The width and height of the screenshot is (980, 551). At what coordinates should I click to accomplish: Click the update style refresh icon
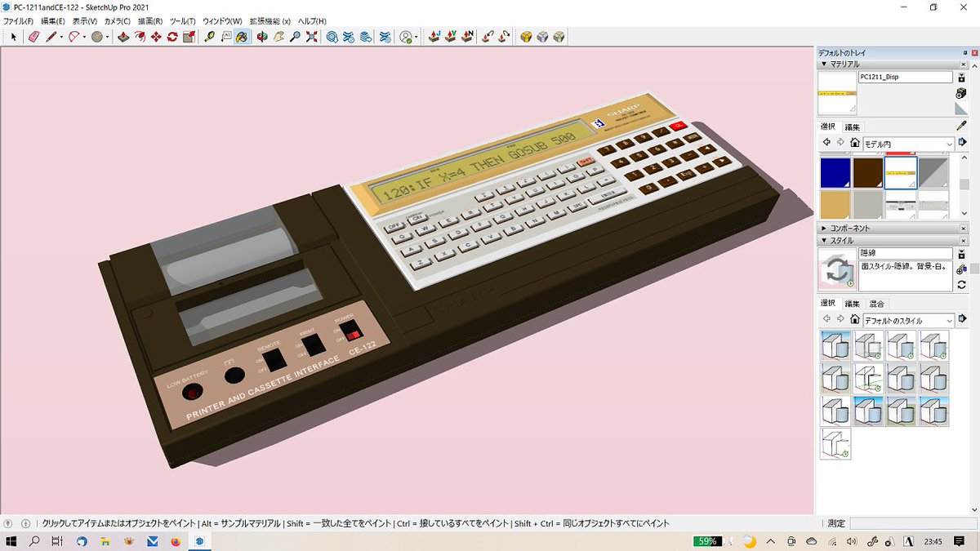coord(962,284)
